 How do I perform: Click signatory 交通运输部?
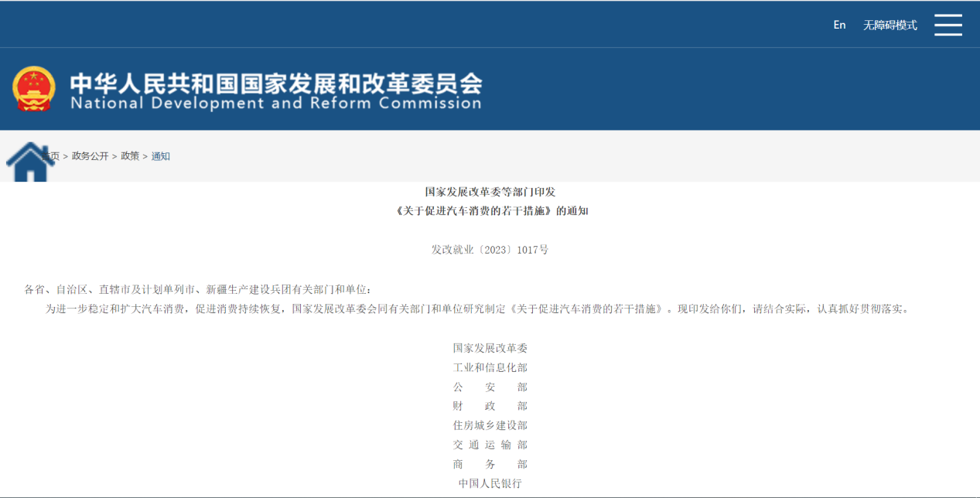pos(490,445)
